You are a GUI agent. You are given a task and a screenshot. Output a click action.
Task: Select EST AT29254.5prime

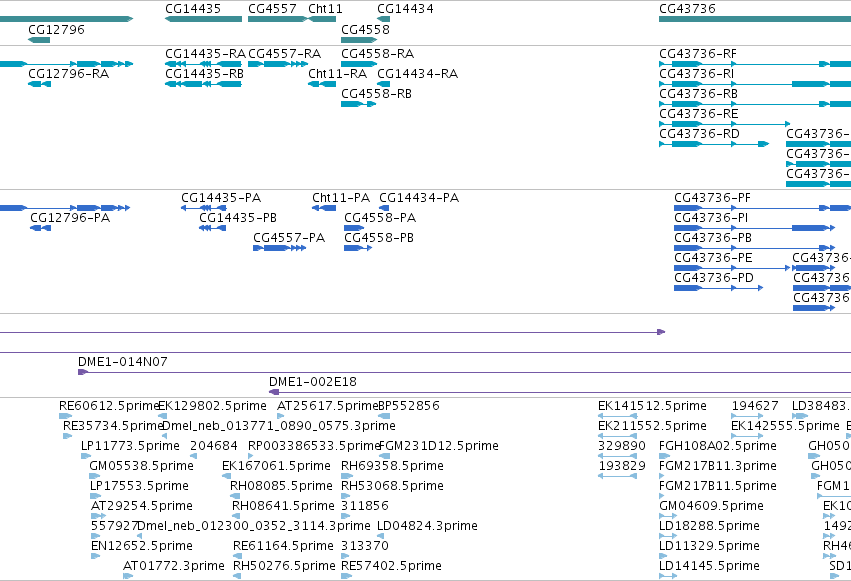point(142,506)
